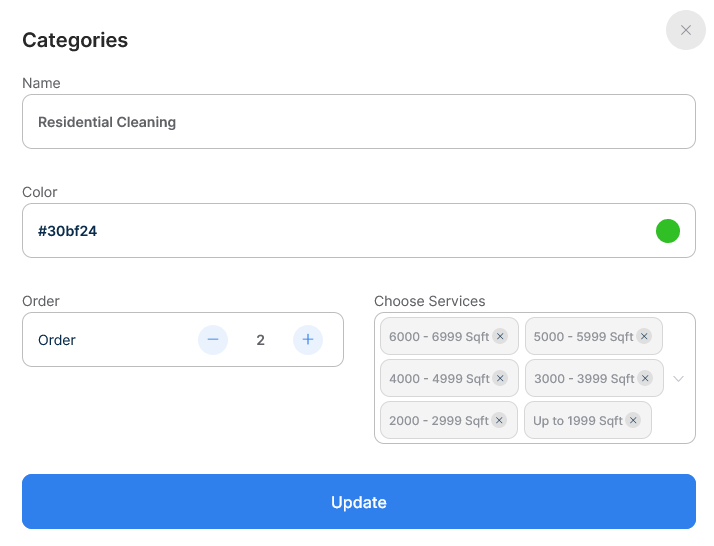Select the order number value 2
714x546 pixels.
[260, 340]
